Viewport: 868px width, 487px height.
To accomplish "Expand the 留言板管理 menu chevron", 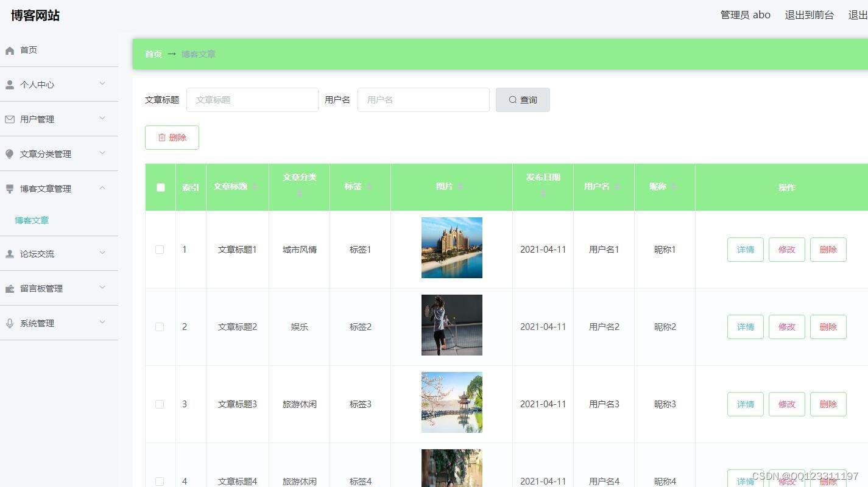I will point(102,288).
